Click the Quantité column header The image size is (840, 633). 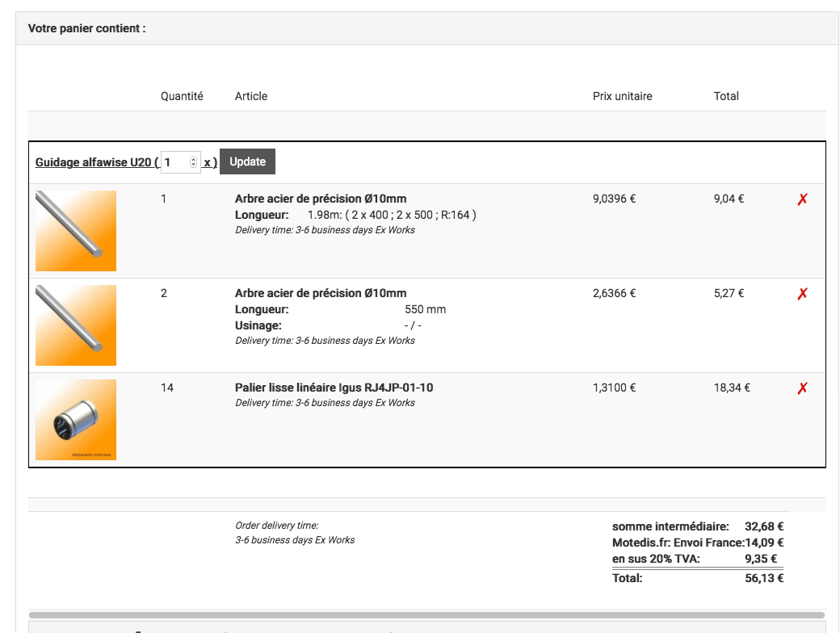click(182, 96)
